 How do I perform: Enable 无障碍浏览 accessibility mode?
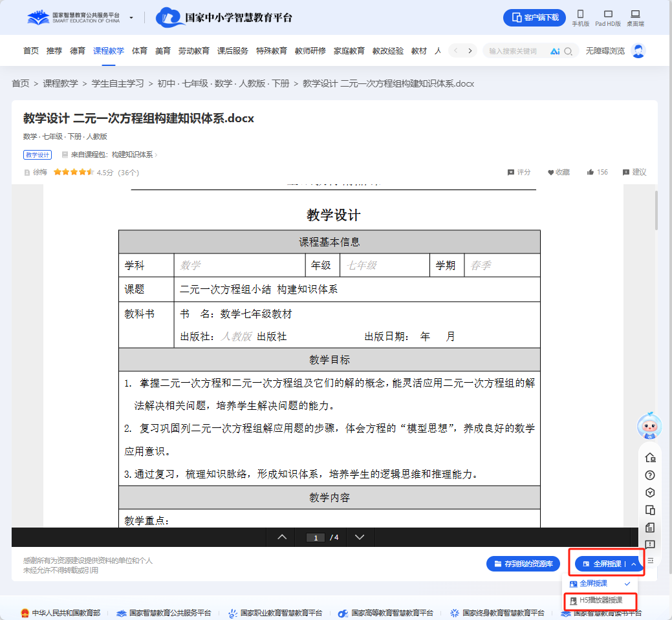(607, 50)
